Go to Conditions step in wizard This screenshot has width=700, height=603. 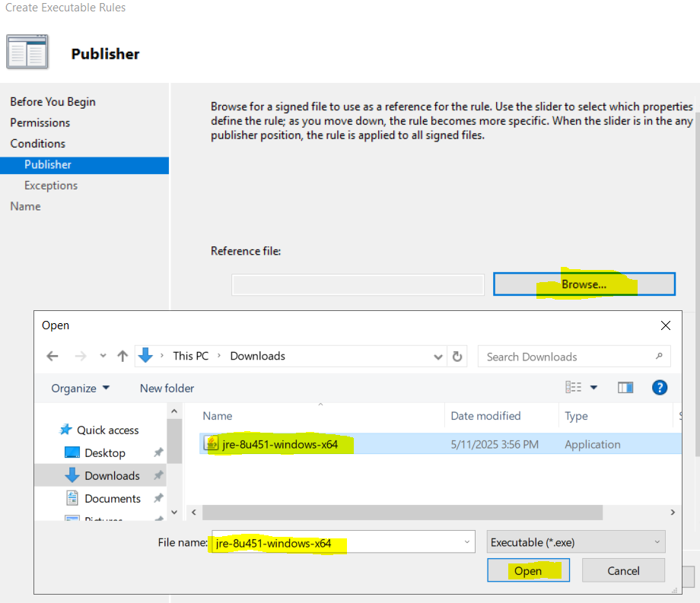(38, 144)
